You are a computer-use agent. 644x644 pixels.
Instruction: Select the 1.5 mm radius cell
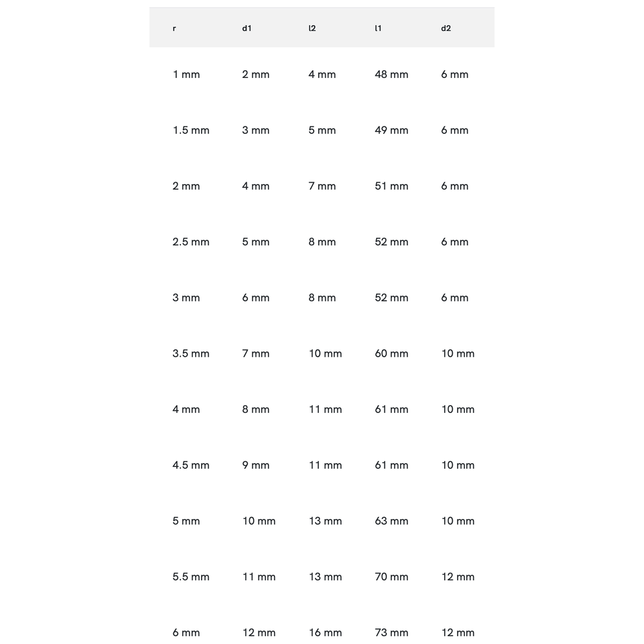[191, 130]
